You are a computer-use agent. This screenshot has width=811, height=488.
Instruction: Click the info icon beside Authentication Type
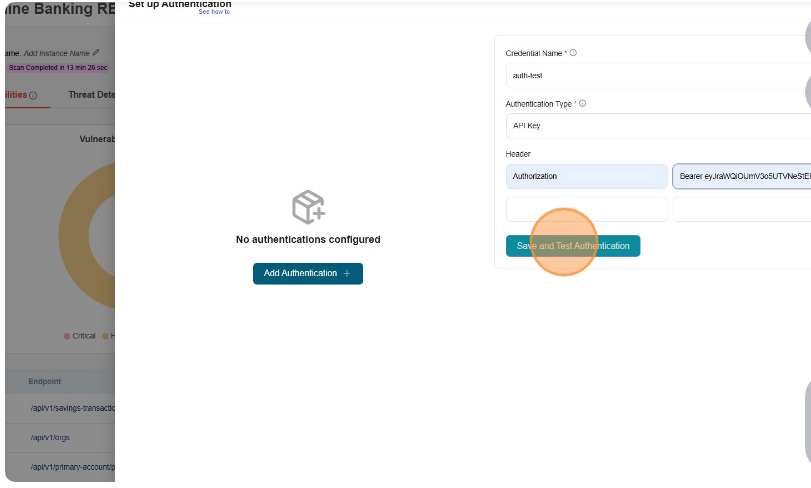[582, 103]
